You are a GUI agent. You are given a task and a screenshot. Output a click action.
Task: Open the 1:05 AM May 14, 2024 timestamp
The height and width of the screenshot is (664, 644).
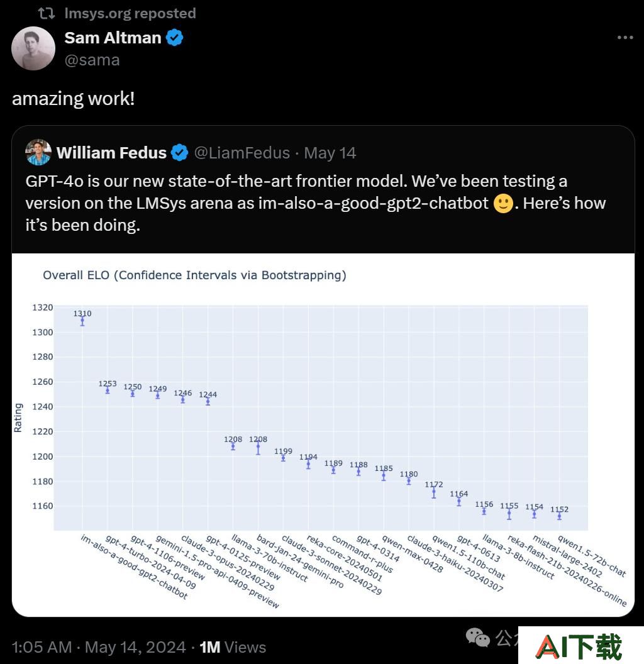click(x=99, y=647)
